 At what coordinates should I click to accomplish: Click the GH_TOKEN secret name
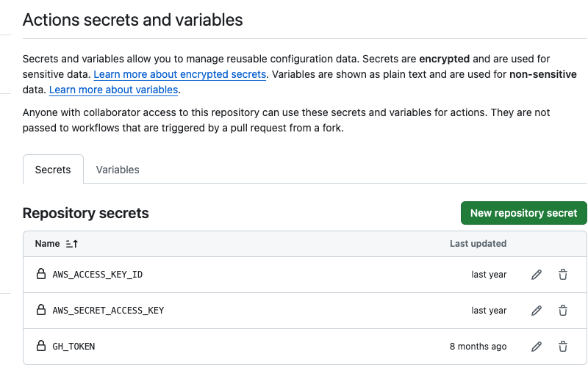(73, 347)
